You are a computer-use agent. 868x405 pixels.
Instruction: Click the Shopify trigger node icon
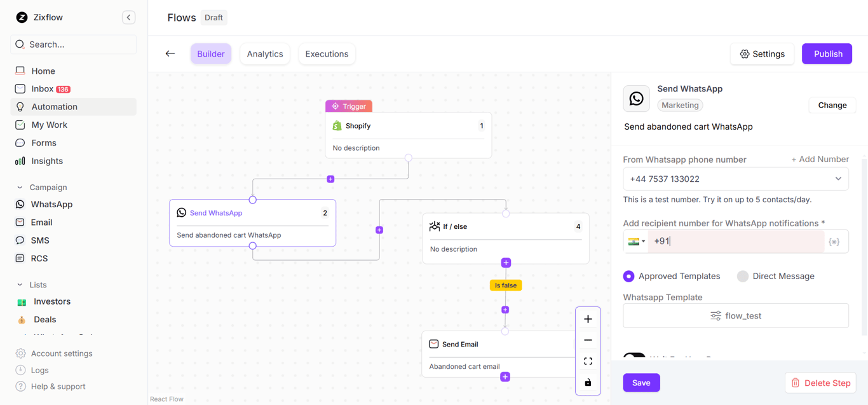click(337, 125)
